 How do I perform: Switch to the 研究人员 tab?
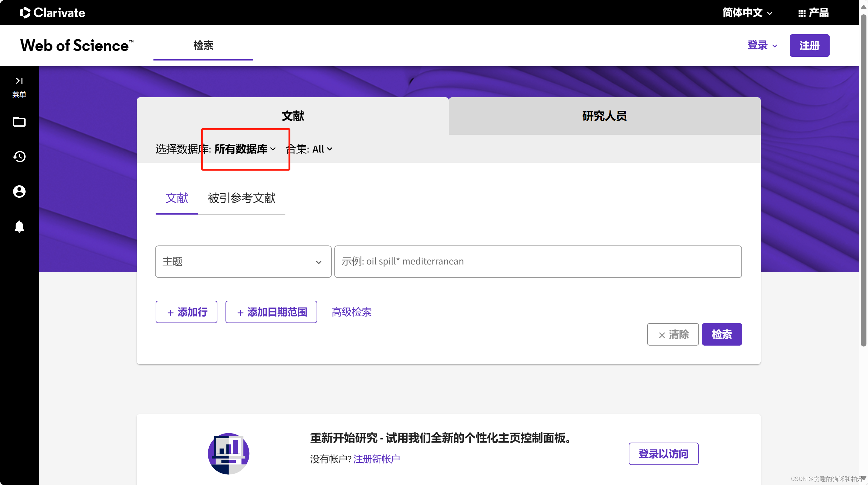(x=603, y=116)
